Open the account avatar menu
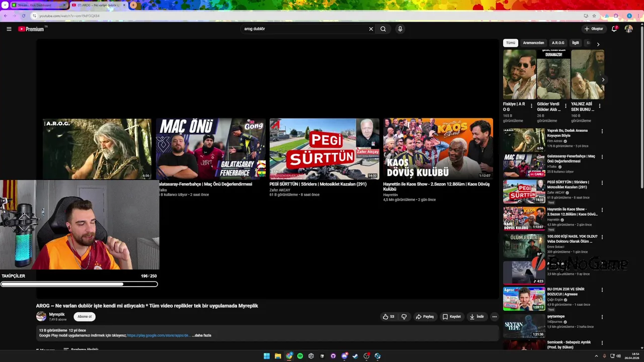 pyautogui.click(x=628, y=29)
